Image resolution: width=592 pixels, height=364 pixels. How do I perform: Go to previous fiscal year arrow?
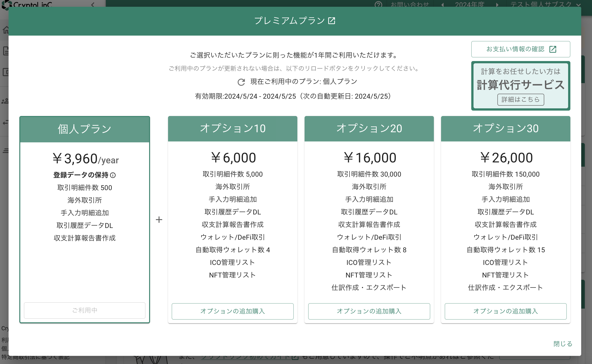442,5
